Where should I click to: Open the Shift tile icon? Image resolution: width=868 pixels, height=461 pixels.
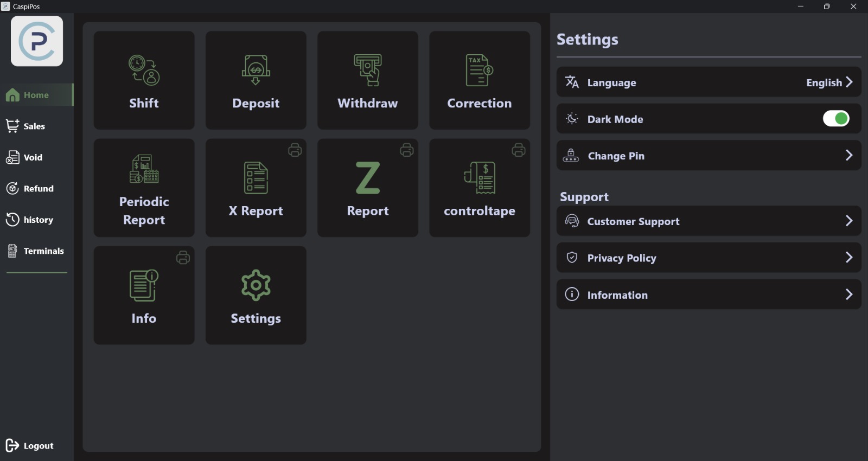coord(144,71)
